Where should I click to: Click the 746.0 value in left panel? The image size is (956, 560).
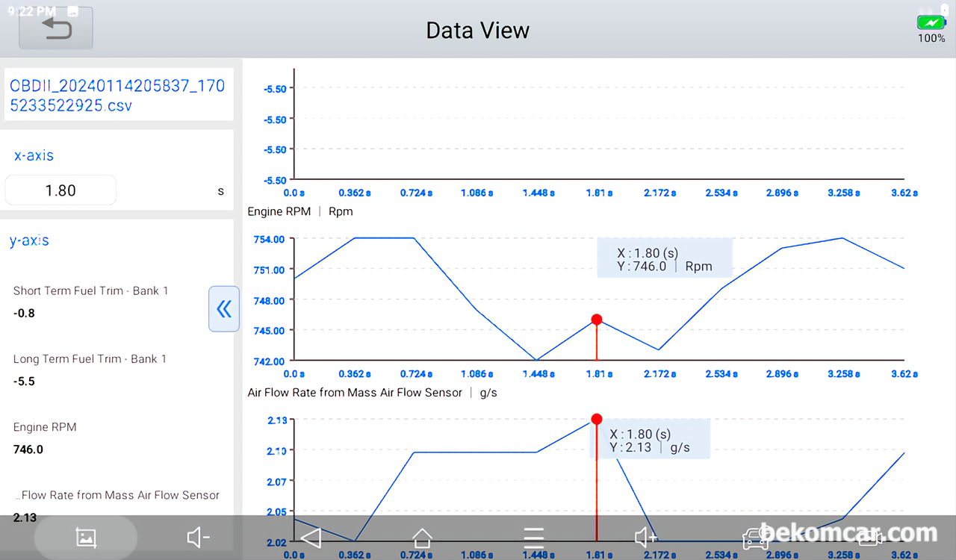(x=28, y=449)
